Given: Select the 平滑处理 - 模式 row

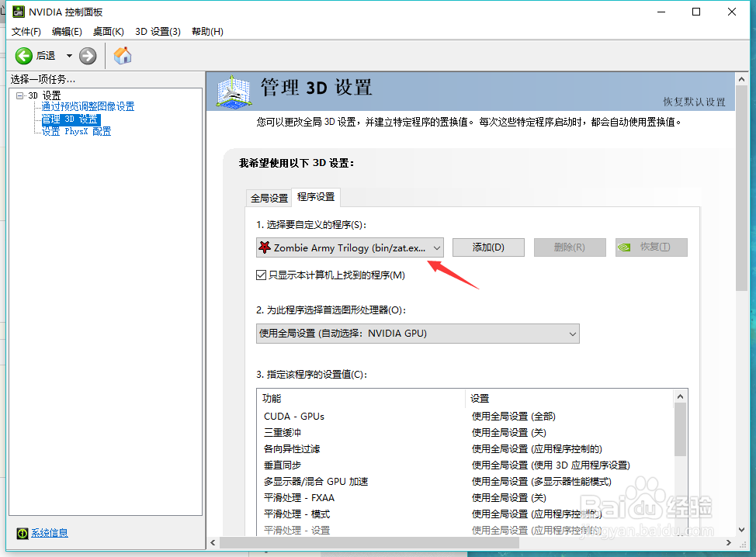Looking at the screenshot, I should [465, 514].
